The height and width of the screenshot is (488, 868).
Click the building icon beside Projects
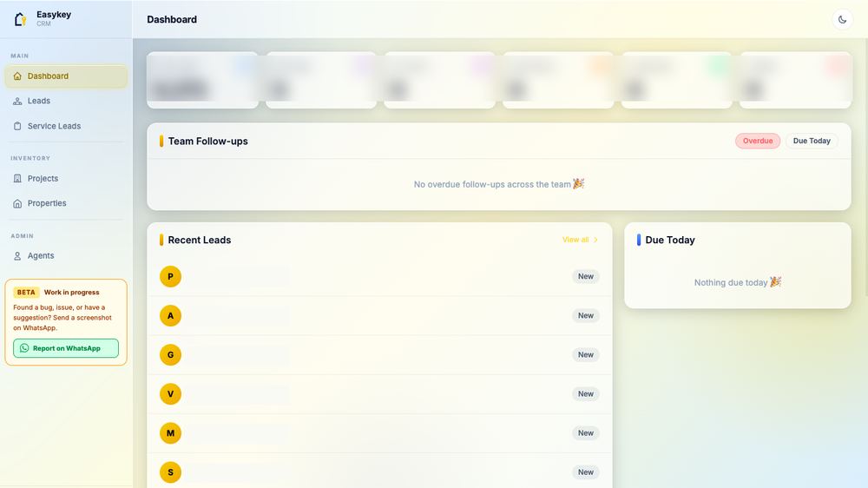[17, 178]
